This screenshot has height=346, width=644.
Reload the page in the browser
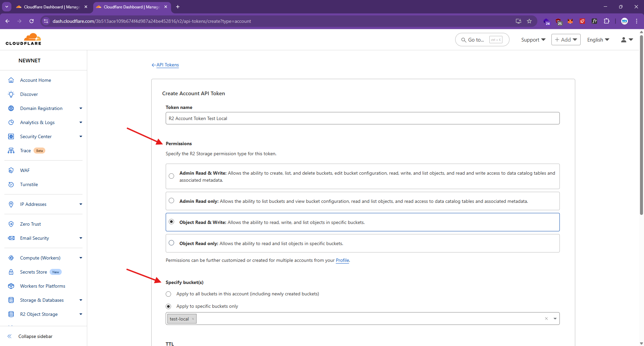click(32, 21)
